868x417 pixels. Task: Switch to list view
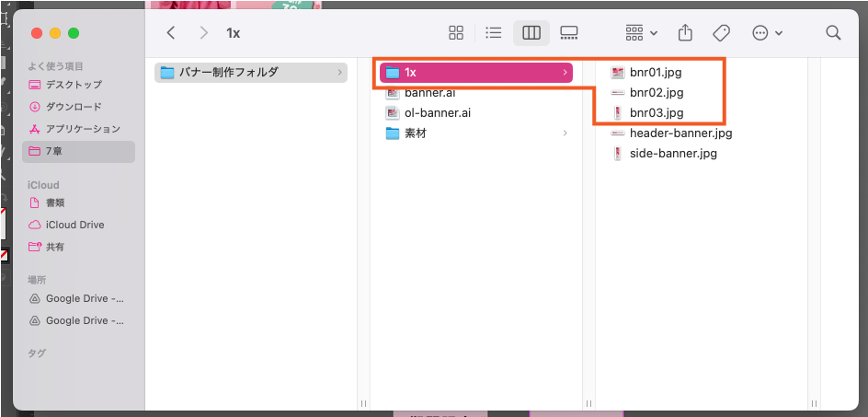pos(493,33)
